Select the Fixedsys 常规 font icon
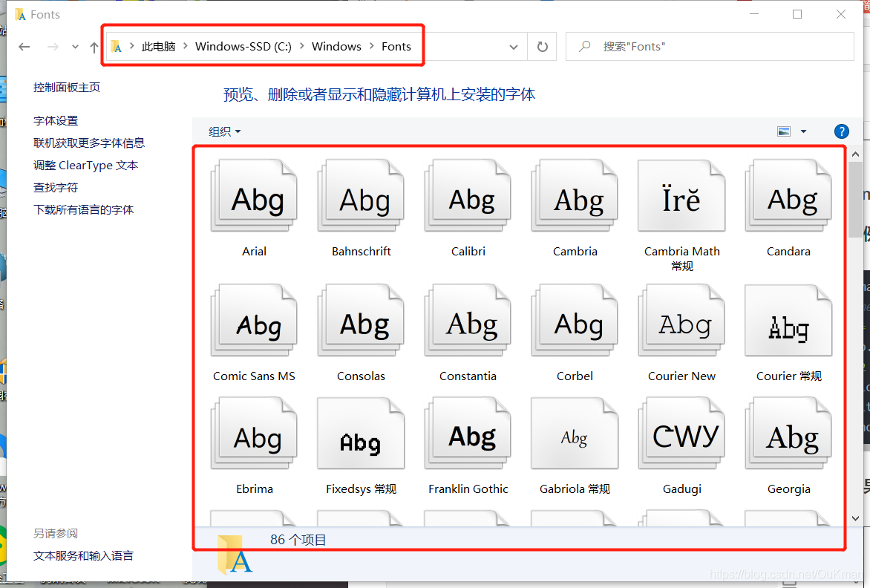This screenshot has width=870, height=588. [x=362, y=434]
